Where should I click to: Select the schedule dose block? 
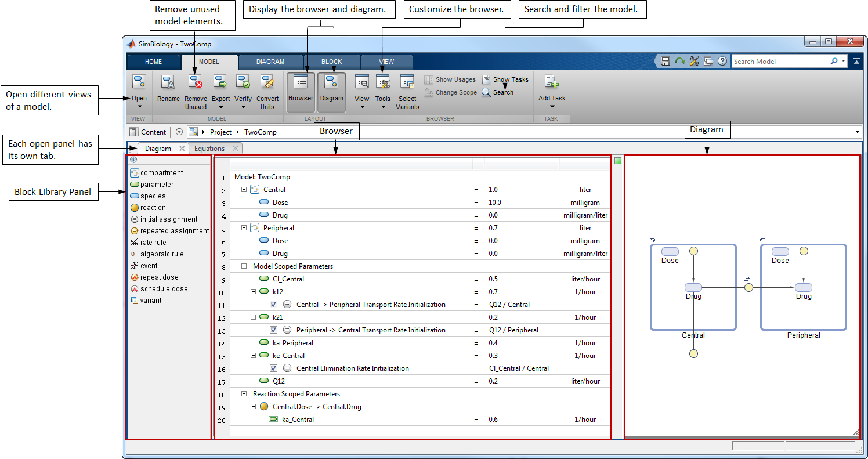[x=159, y=289]
